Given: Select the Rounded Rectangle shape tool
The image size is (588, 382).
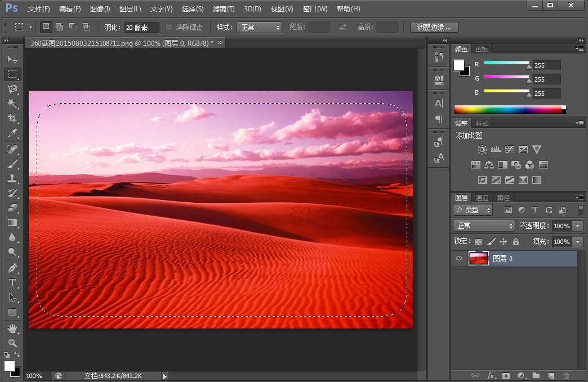Looking at the screenshot, I should [12, 313].
